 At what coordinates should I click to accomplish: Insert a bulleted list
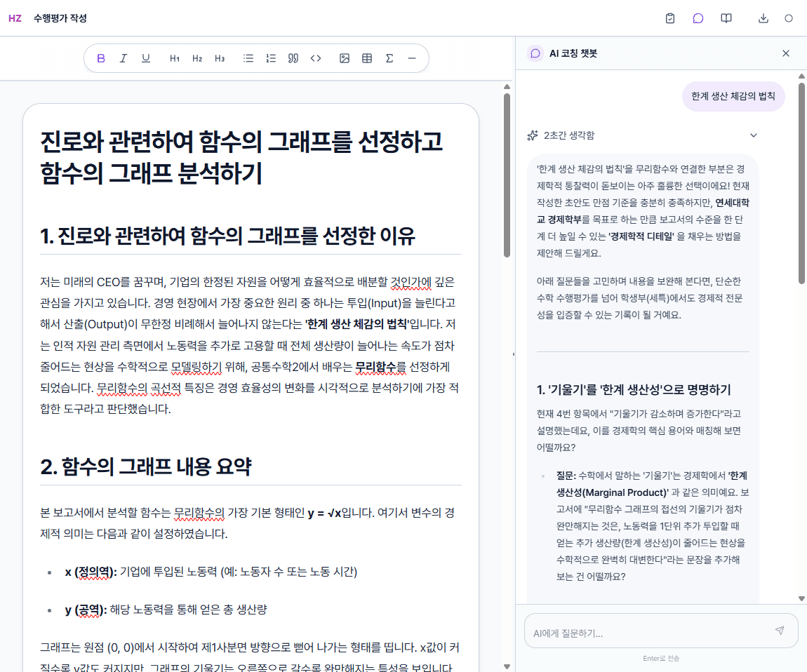click(x=248, y=58)
